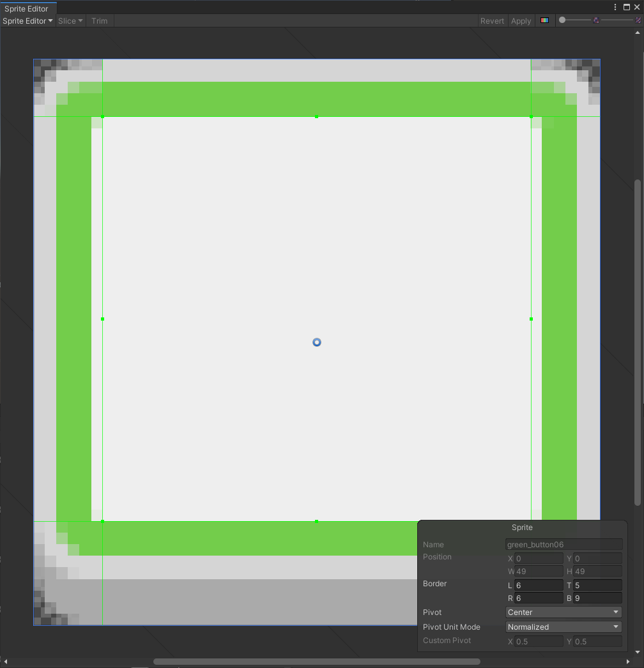Click the "Position" label
The height and width of the screenshot is (668, 644).
(x=437, y=557)
